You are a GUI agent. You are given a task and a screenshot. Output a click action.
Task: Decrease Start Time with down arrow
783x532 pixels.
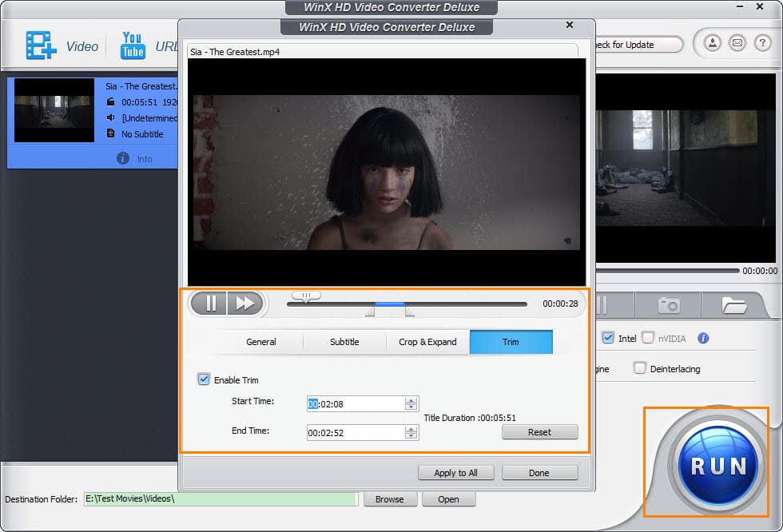pos(411,407)
